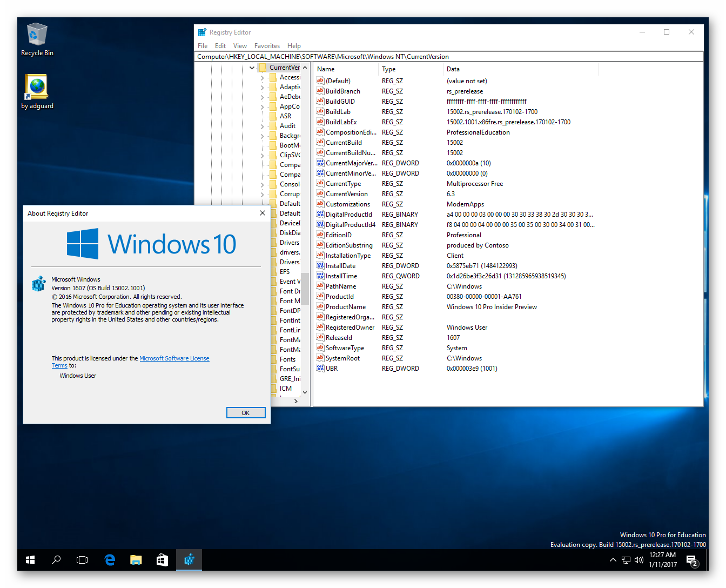726x588 pixels.
Task: Select the UBR DWORD value icon
Action: [x=320, y=368]
